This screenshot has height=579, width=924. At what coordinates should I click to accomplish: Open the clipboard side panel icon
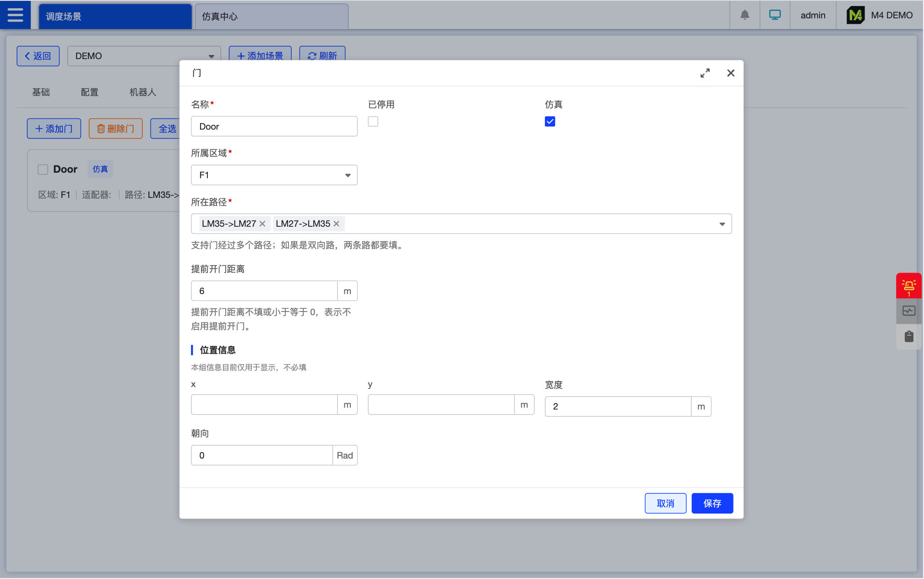pos(908,337)
